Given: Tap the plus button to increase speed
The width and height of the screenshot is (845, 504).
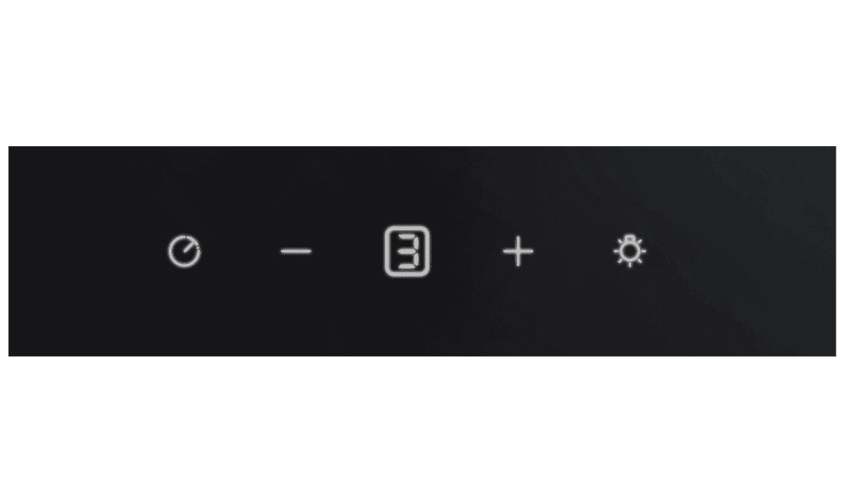Looking at the screenshot, I should 518,251.
